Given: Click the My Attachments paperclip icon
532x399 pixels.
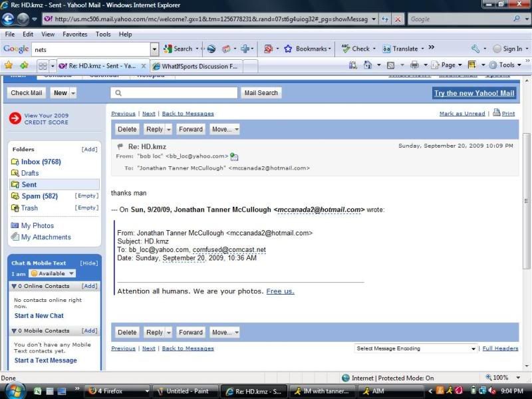Looking at the screenshot, I should [15, 237].
